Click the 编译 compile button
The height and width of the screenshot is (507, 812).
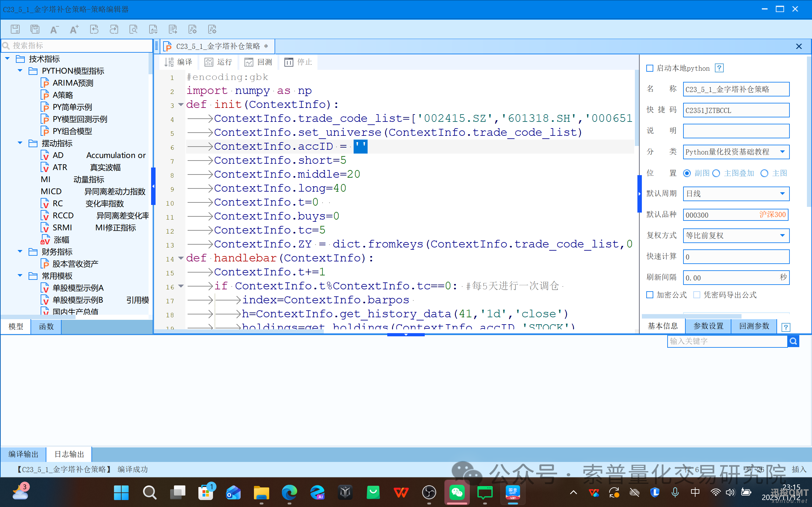tap(178, 62)
